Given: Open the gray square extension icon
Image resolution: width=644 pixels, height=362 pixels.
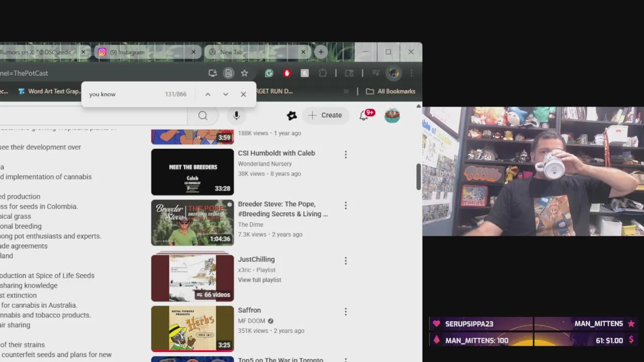Looking at the screenshot, I should click(304, 73).
